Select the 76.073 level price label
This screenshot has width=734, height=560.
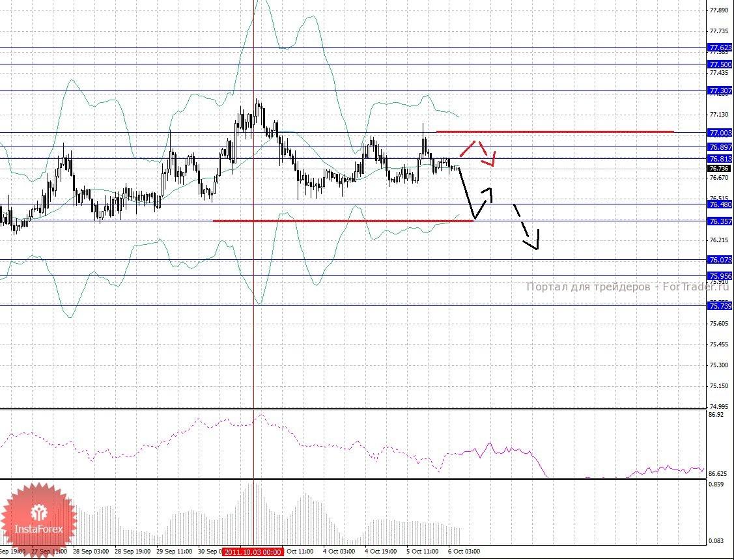(x=720, y=260)
